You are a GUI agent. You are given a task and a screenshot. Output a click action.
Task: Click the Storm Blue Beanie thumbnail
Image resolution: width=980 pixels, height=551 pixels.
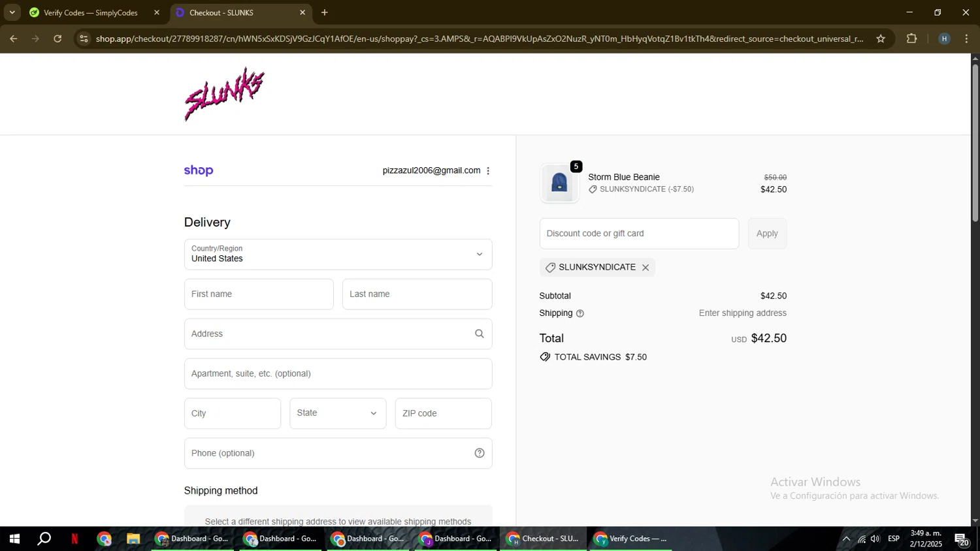coord(559,183)
